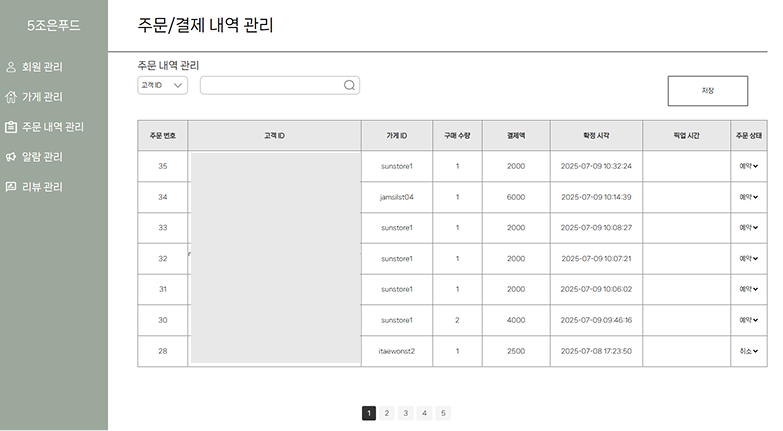Click timestamp 2025-07-09 10:14:39
The image size is (783, 431).
click(x=596, y=197)
